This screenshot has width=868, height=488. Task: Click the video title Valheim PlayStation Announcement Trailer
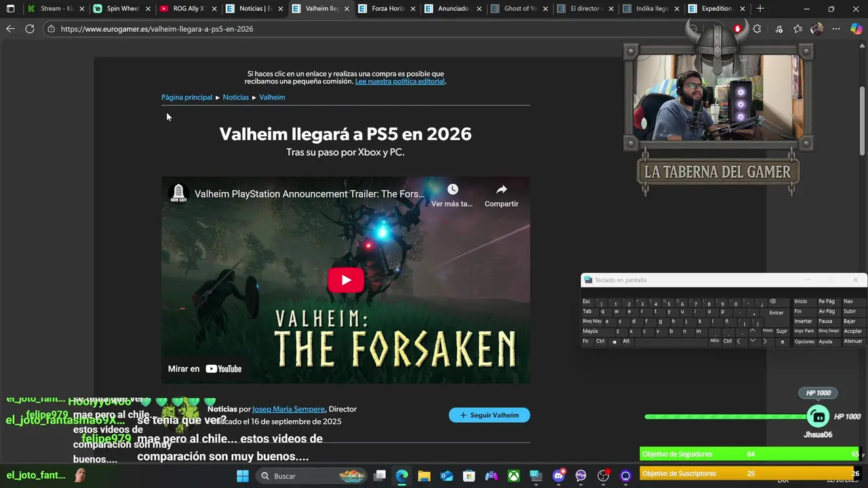point(310,194)
